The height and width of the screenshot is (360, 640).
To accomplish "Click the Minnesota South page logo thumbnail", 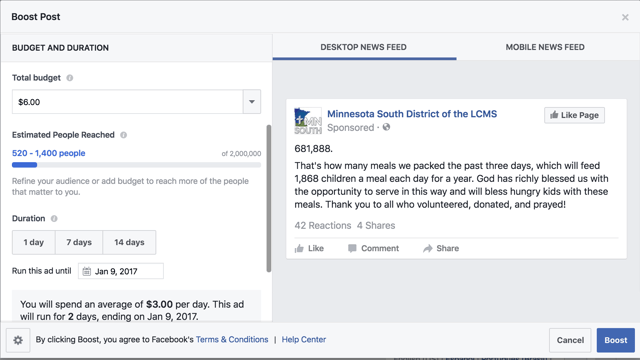I will tap(308, 121).
